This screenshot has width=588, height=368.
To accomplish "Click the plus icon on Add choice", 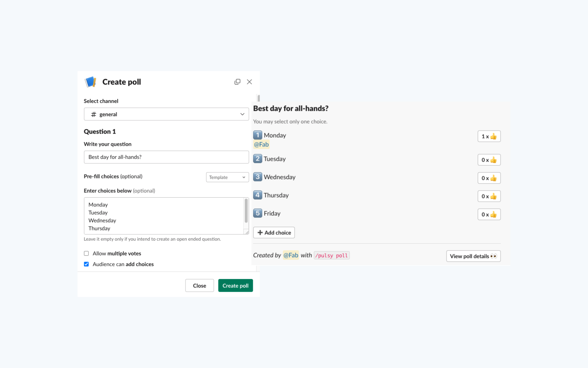I will coord(260,232).
